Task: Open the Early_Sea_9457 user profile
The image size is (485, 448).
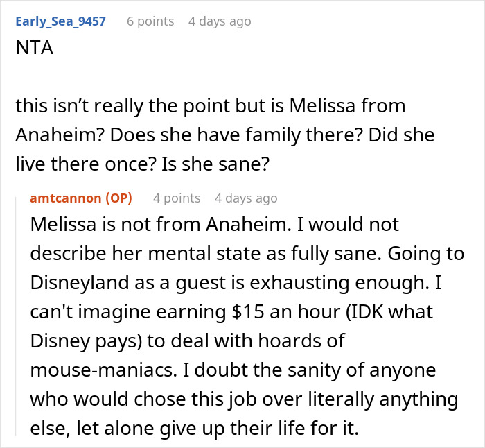Action: tap(60, 21)
